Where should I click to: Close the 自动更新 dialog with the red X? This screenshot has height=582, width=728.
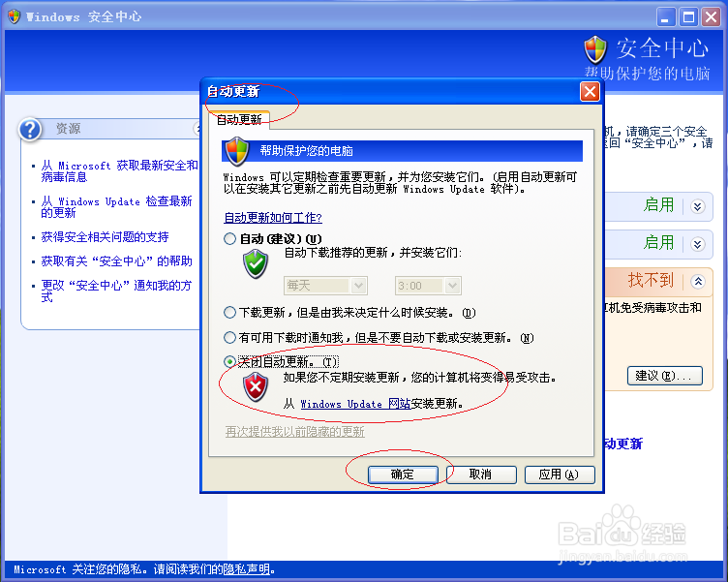[x=590, y=91]
